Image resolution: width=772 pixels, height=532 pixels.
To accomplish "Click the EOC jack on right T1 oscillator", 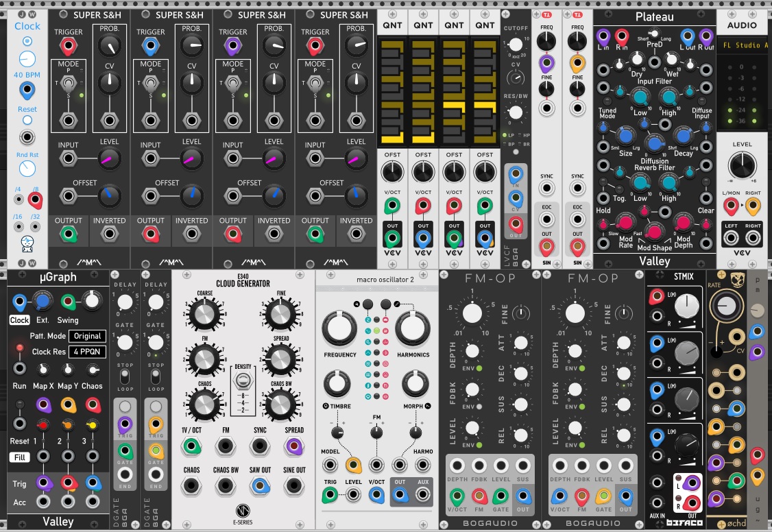I will pyautogui.click(x=577, y=219).
